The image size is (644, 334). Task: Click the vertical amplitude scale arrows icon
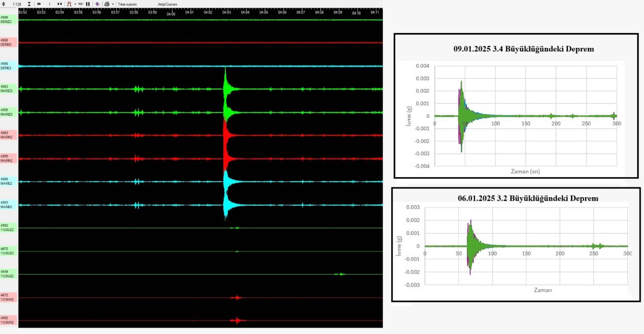(x=4, y=4)
